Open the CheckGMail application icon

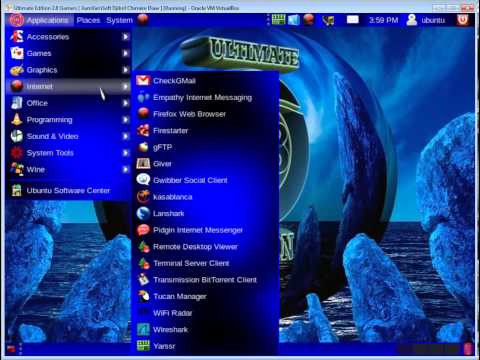click(x=143, y=80)
